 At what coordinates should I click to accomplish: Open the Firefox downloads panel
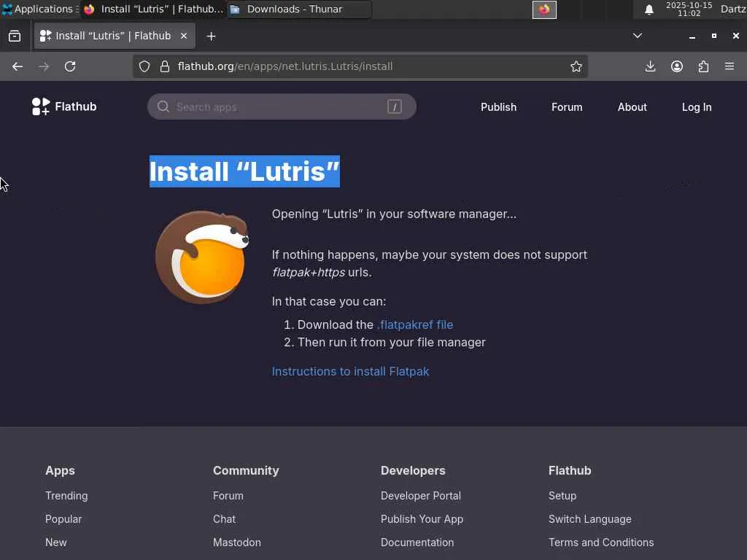[x=650, y=66]
